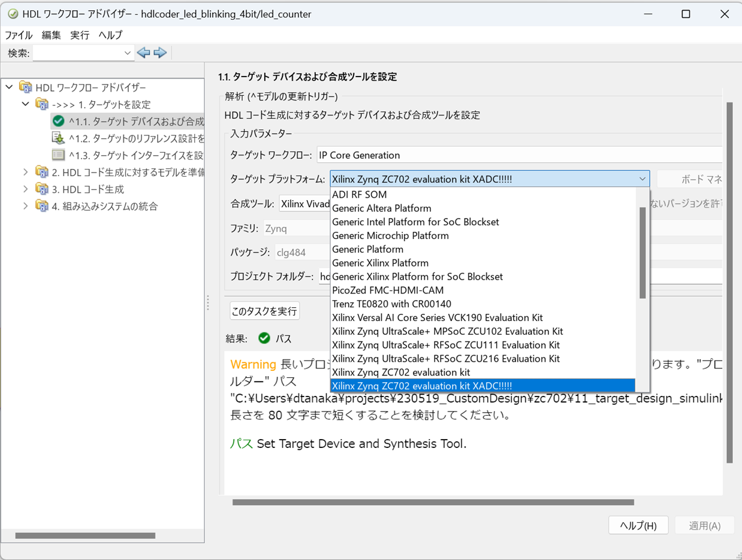Image resolution: width=742 pixels, height=560 pixels.
Task: Select tree item ^1.2. ターゲットのリファレンス設計
Action: click(136, 138)
